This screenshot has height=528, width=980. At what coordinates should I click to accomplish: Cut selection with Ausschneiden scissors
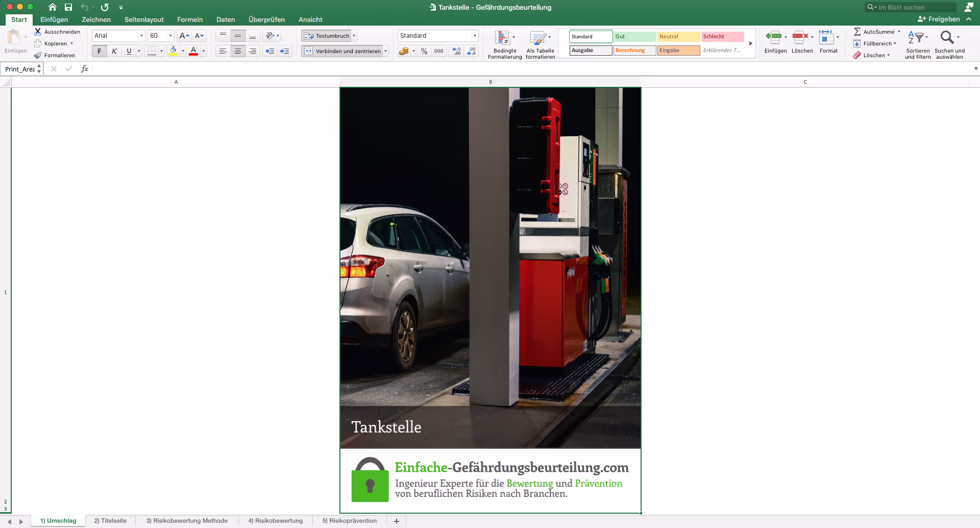pos(38,32)
